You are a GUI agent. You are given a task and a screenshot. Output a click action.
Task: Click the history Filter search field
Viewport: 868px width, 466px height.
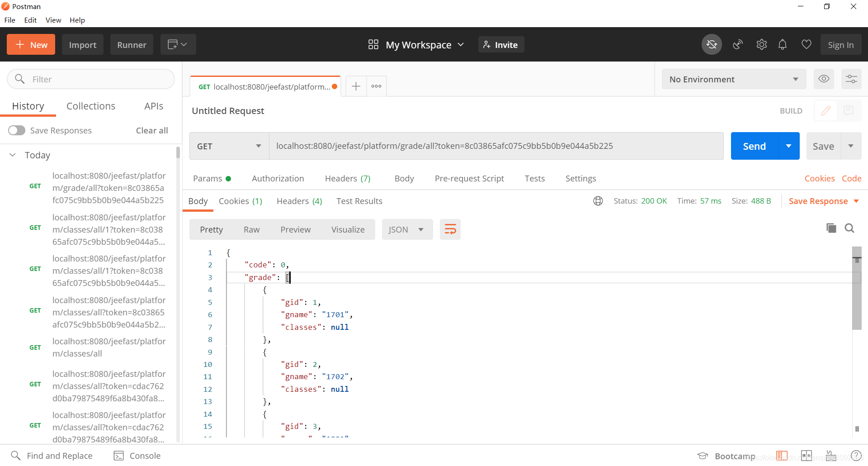click(91, 79)
